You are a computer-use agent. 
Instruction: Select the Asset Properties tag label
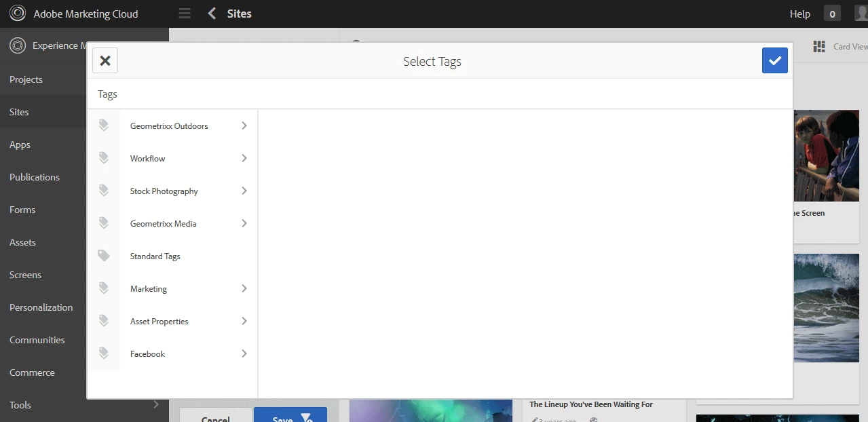tap(159, 322)
